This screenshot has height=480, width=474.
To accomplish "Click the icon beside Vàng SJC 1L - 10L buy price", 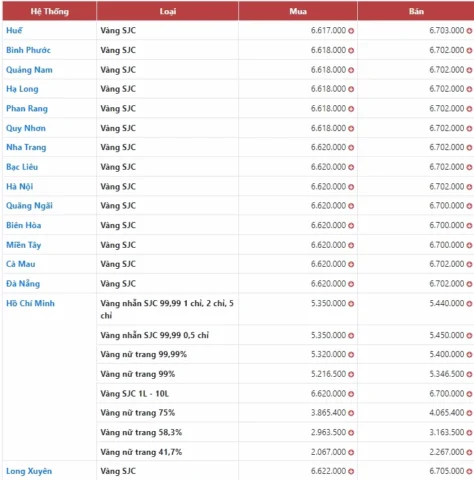I will pyautogui.click(x=351, y=394).
